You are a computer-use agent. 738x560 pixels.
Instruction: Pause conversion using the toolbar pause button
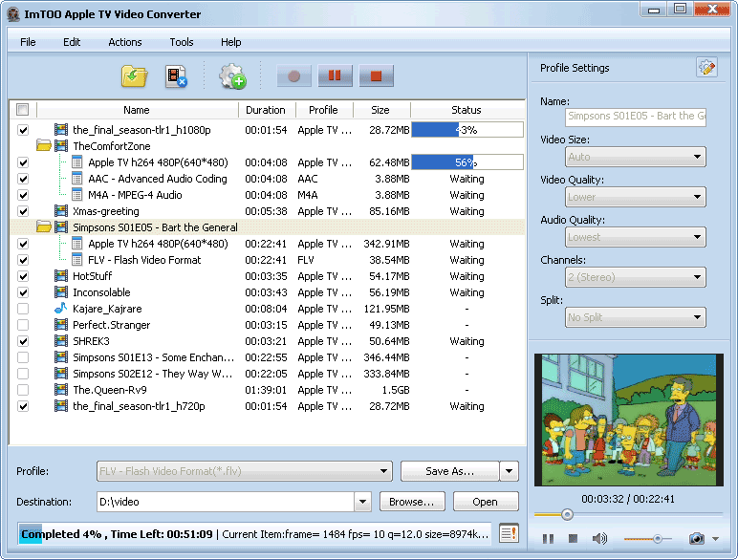pos(336,76)
